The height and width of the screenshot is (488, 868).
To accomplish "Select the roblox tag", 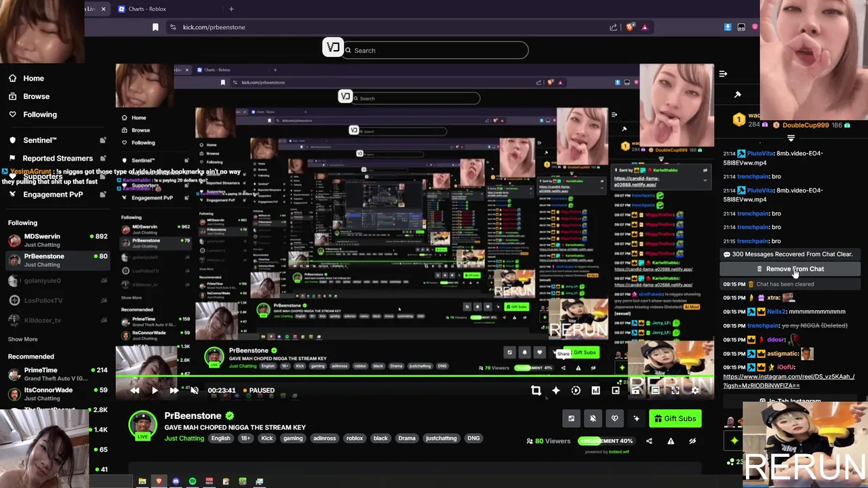I will click(355, 439).
